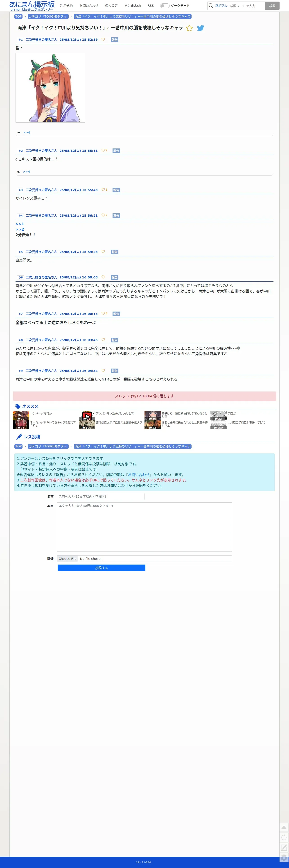Open the 利用規約 page
This screenshot has height=868, width=289.
(x=66, y=6)
